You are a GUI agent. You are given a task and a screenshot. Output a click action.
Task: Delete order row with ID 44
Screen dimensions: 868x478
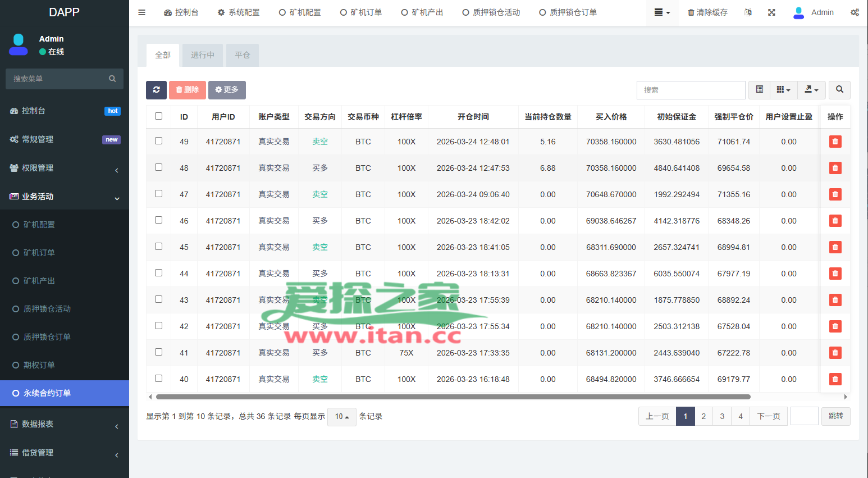click(x=835, y=274)
